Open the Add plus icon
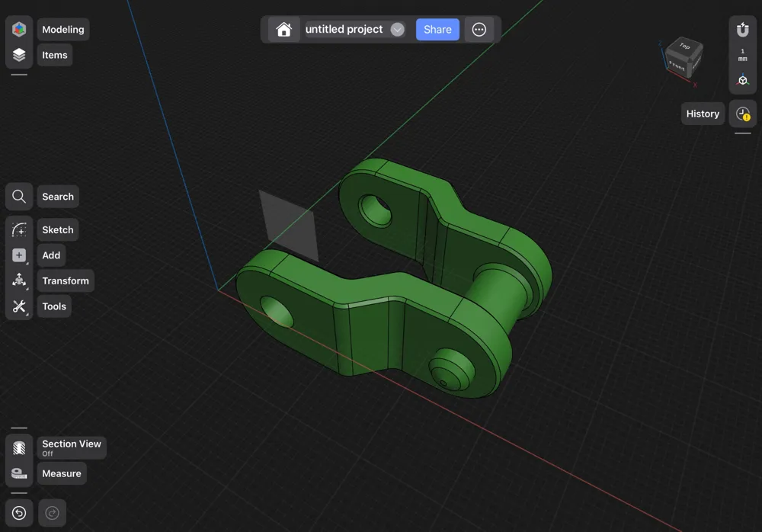762x532 pixels. [x=19, y=255]
